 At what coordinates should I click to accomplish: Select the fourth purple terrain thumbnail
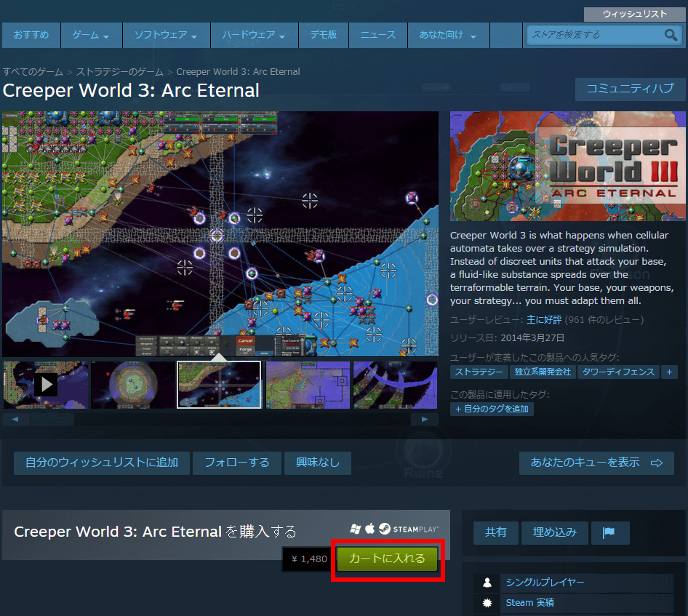pyautogui.click(x=308, y=385)
